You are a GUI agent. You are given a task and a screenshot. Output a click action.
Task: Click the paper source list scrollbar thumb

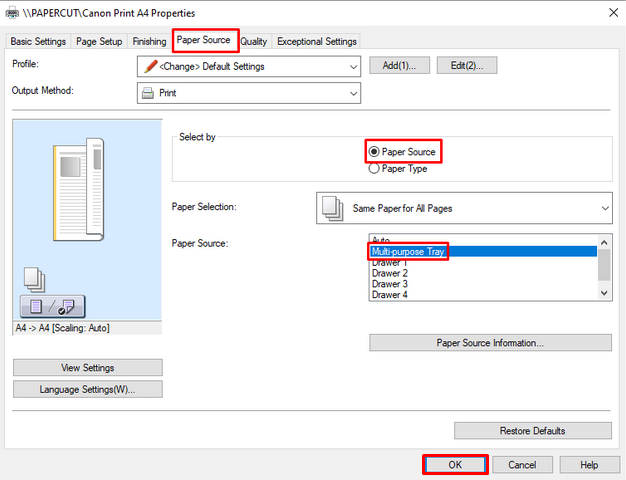pyautogui.click(x=604, y=265)
